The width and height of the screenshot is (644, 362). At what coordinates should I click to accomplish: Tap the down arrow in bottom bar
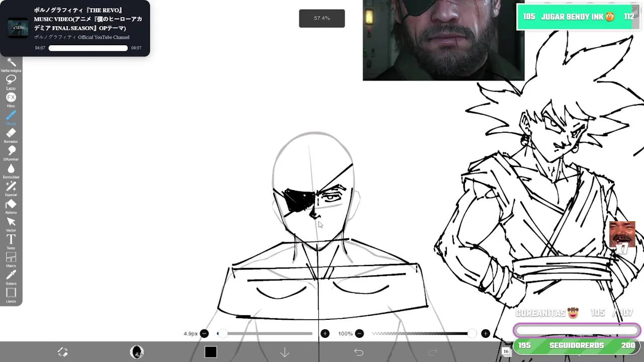coord(285,352)
